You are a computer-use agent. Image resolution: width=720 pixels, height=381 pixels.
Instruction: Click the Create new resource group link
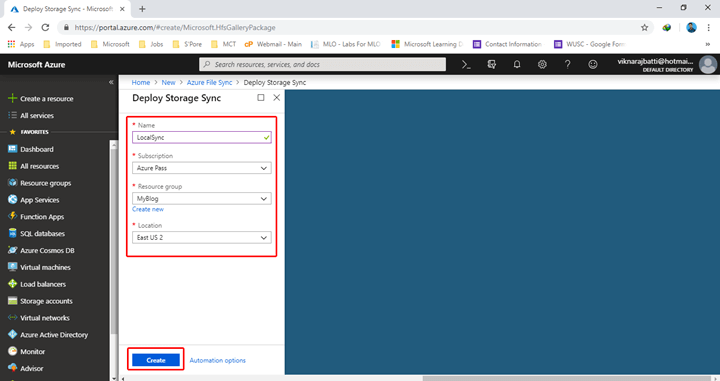tap(148, 209)
